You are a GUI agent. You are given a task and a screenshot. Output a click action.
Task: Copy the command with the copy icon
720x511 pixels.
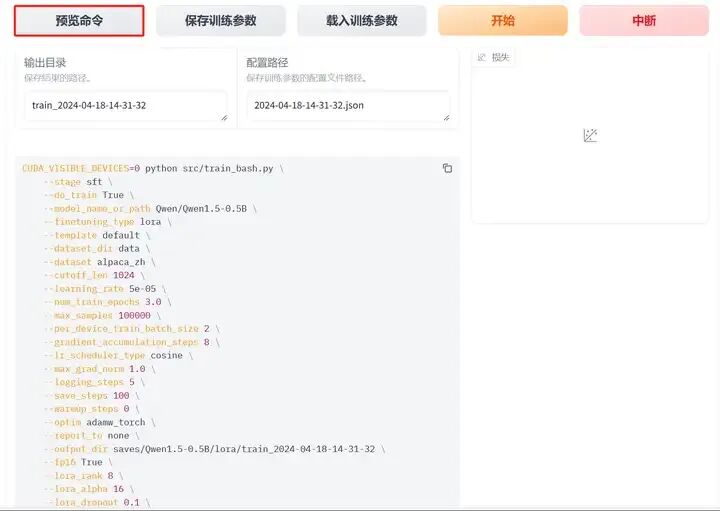pos(447,168)
